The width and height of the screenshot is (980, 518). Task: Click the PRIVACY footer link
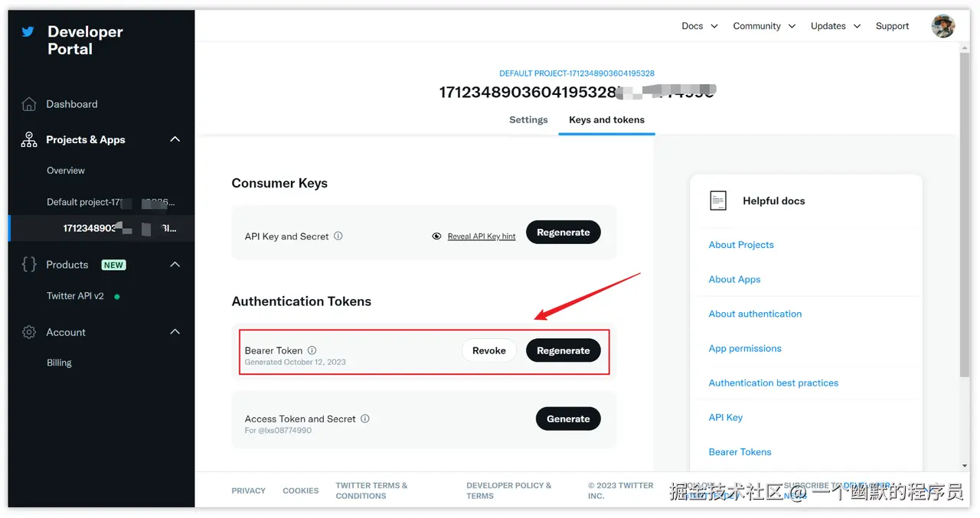point(249,490)
